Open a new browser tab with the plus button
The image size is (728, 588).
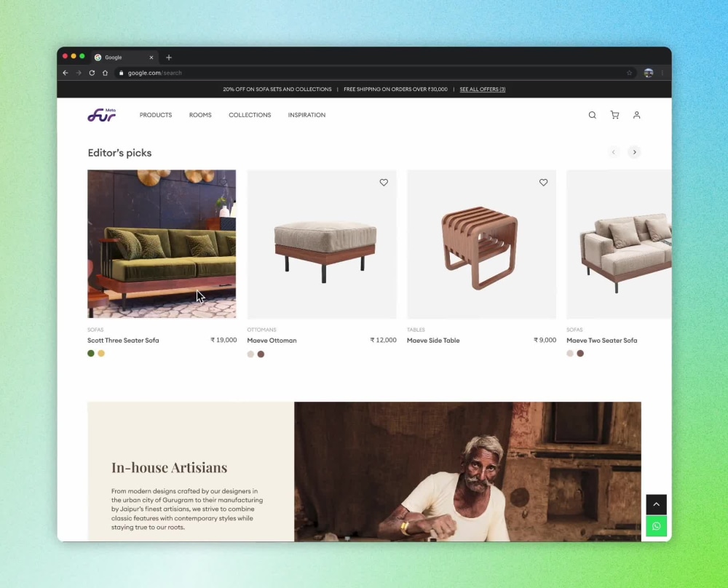(x=169, y=57)
